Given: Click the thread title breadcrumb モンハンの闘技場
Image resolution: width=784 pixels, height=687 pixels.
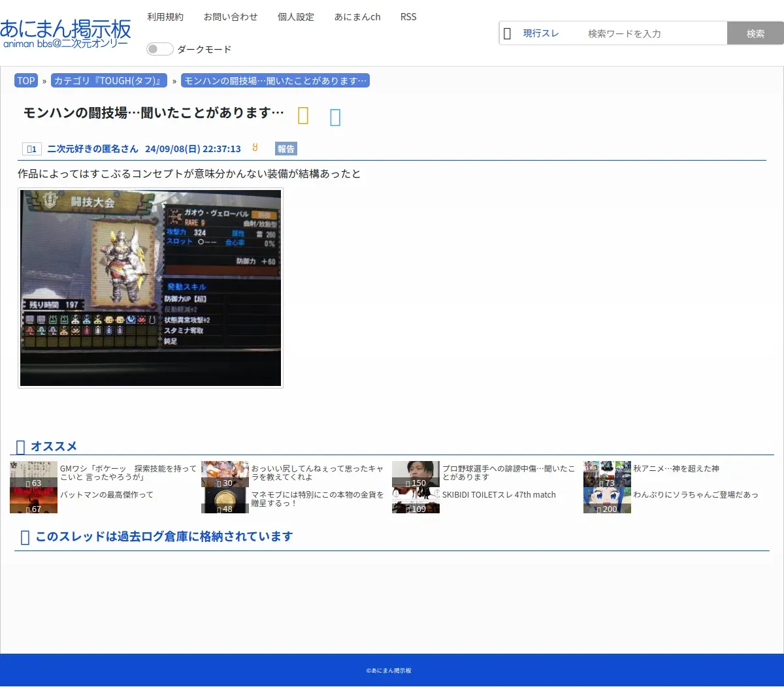Looking at the screenshot, I should (275, 81).
